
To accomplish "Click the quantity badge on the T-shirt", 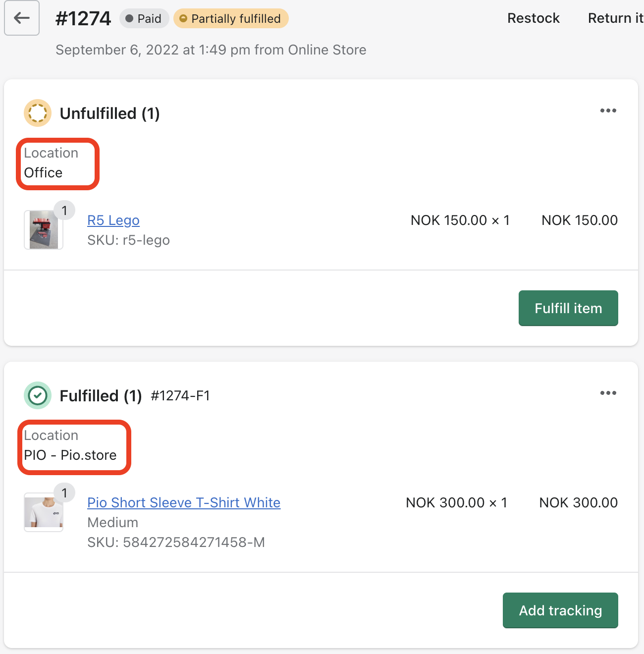I will pyautogui.click(x=64, y=493).
